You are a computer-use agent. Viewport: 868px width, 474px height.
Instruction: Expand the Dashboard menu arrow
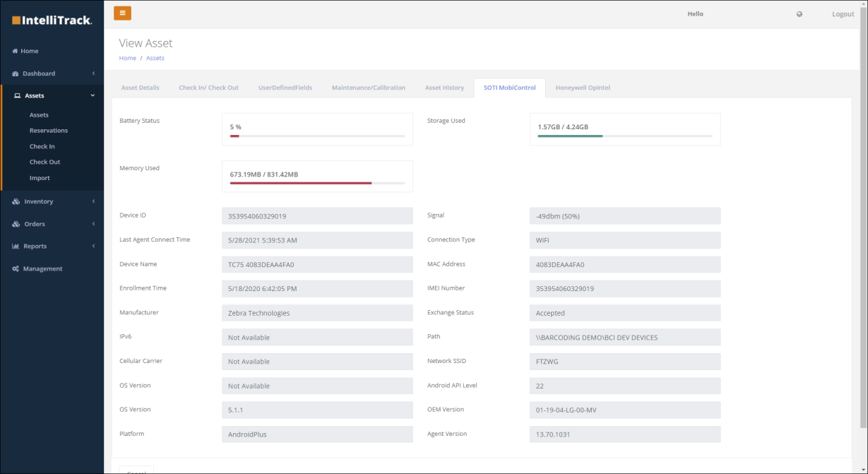(x=93, y=73)
